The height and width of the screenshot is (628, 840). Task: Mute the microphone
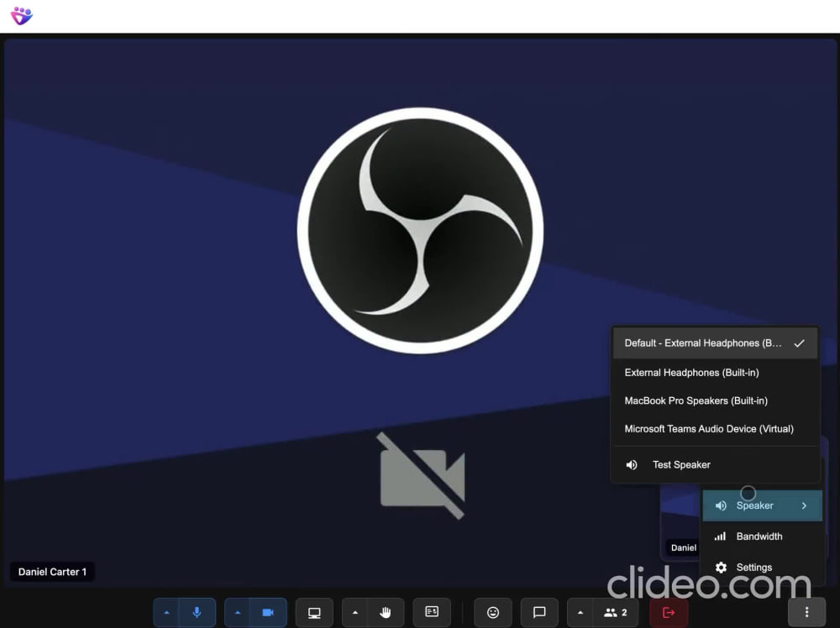coord(197,613)
